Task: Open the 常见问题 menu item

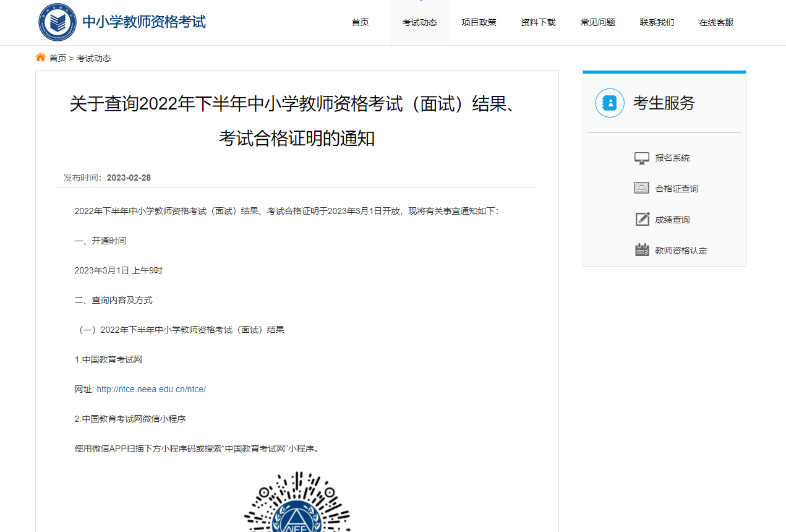Action: point(597,22)
